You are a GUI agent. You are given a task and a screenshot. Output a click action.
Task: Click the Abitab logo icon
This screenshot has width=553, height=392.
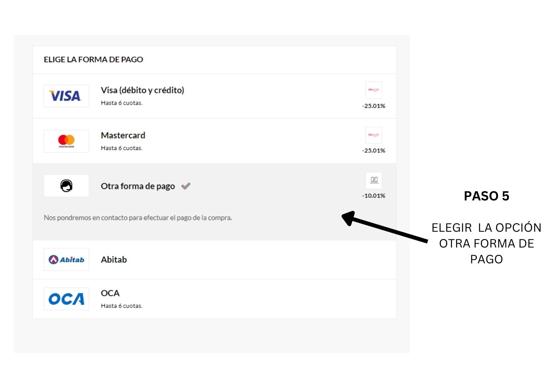point(66,260)
